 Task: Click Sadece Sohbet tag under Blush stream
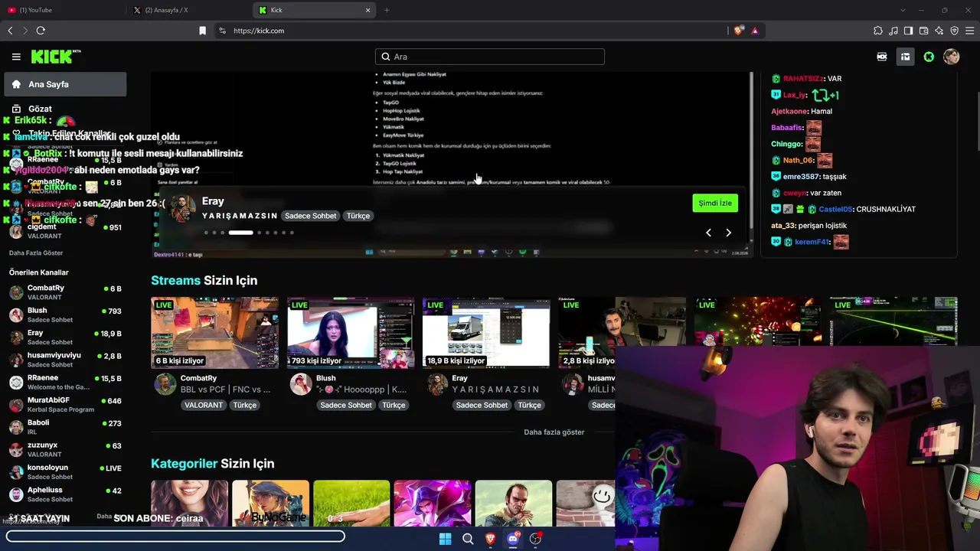(346, 405)
